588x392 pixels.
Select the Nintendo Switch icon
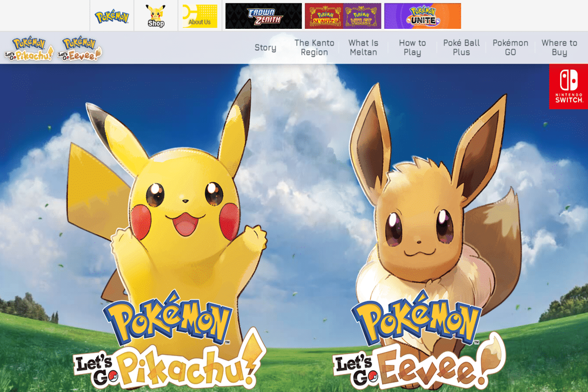568,89
